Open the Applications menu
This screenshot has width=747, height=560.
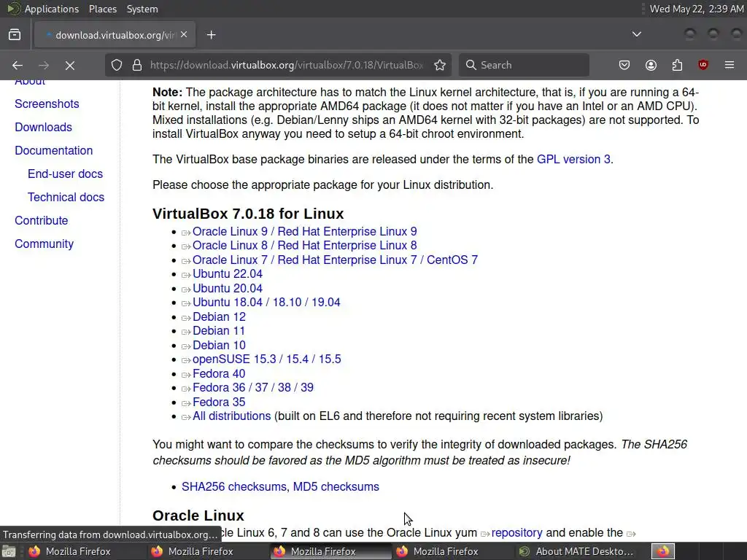(52, 9)
